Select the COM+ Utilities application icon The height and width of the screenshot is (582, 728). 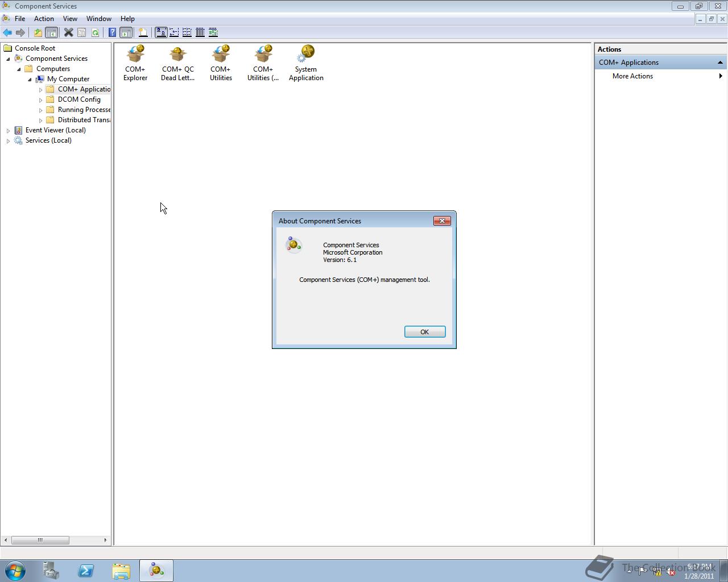coord(221,63)
